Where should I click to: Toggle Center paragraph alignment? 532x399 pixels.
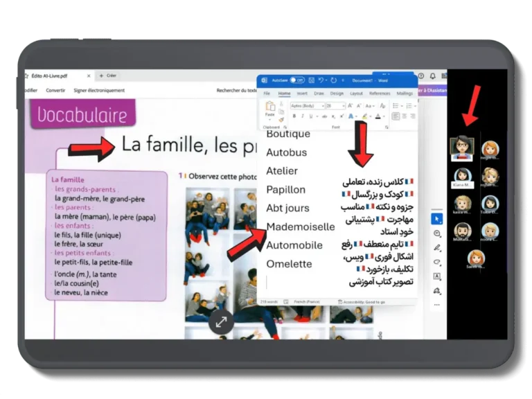coord(405,116)
